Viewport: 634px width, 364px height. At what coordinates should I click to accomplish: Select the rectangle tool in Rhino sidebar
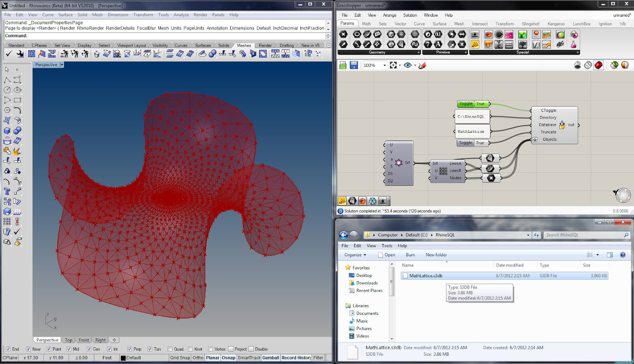coord(17,100)
